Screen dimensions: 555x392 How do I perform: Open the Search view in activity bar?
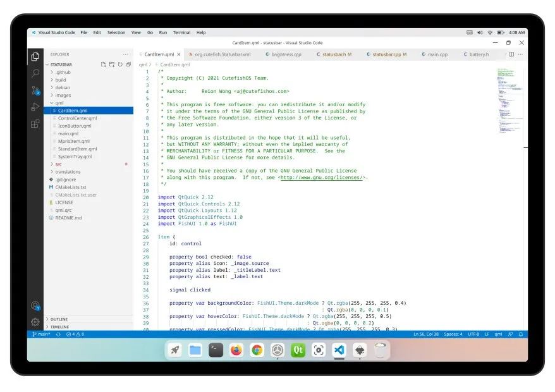[x=35, y=73]
